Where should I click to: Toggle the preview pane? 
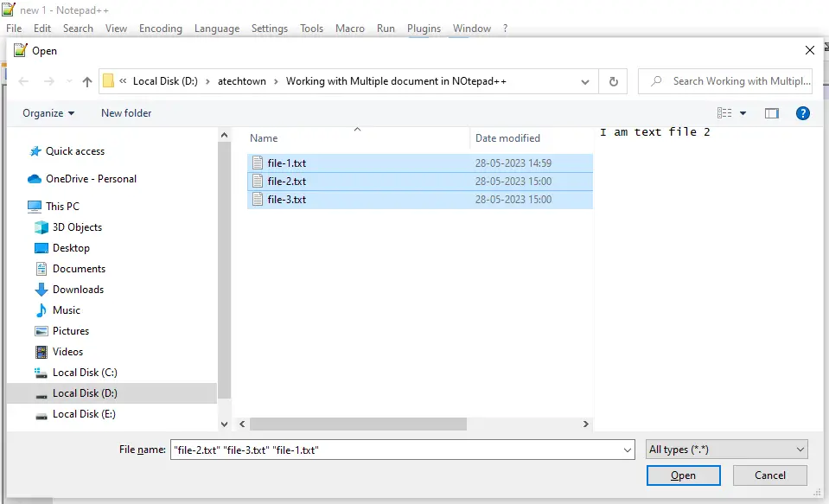tap(772, 113)
